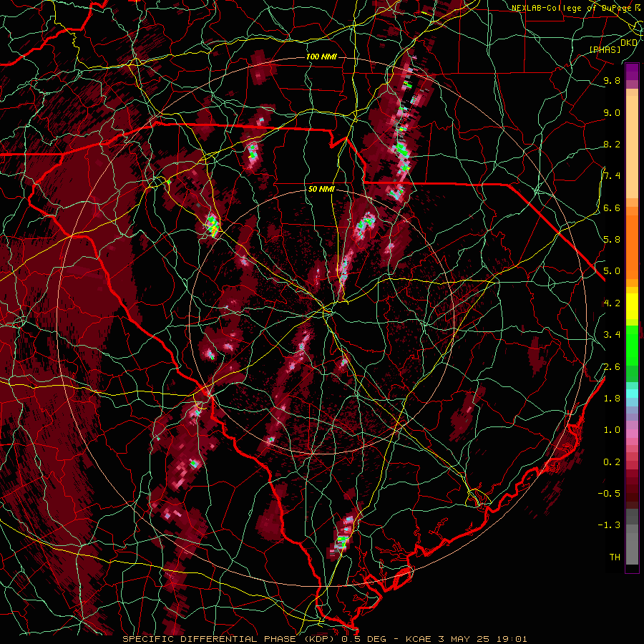Click the 2.6 scale value
644x644 pixels.
[612, 367]
